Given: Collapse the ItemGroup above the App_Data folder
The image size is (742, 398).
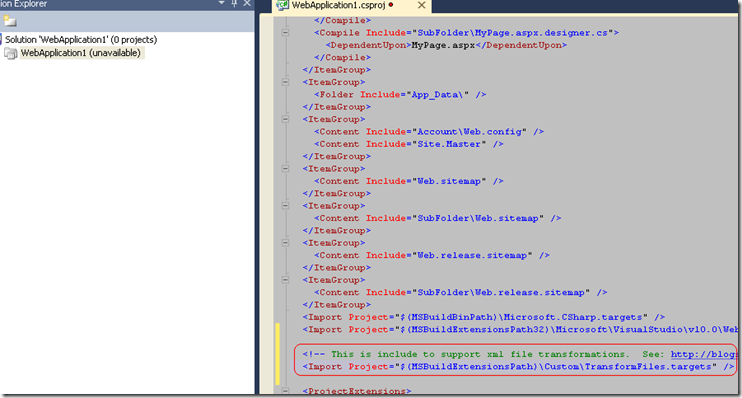Looking at the screenshot, I should point(285,82).
